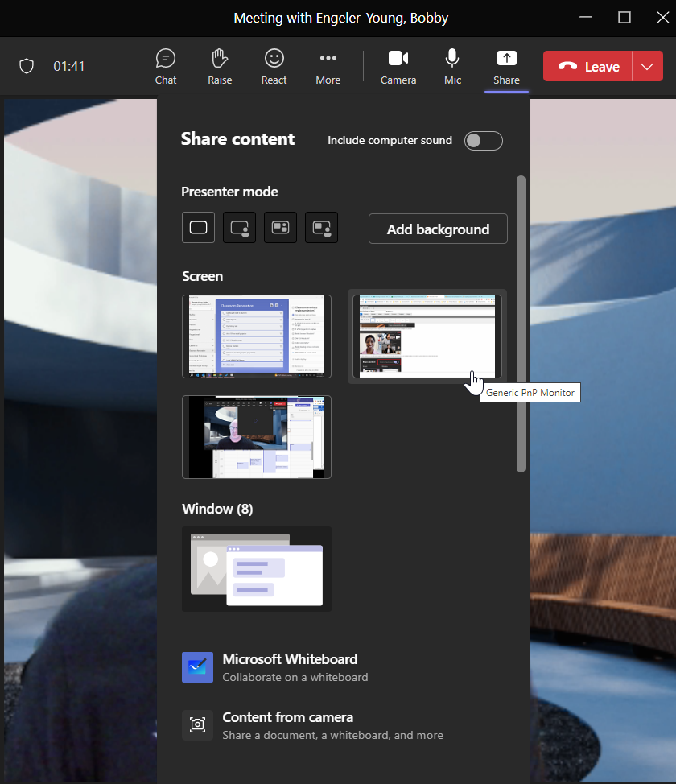Select Reporter presenter mode
The height and width of the screenshot is (784, 676).
coord(321,228)
